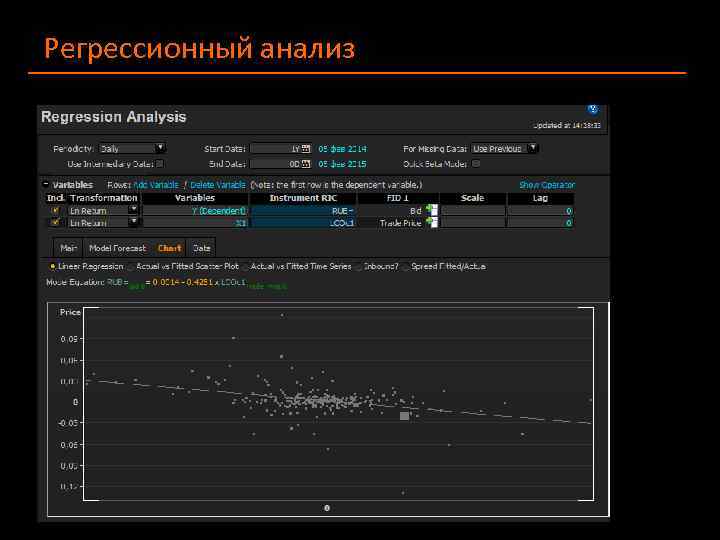Image resolution: width=720 pixels, height=540 pixels.
Task: Click Scale field in the X1 row
Action: pyautogui.click(x=472, y=223)
